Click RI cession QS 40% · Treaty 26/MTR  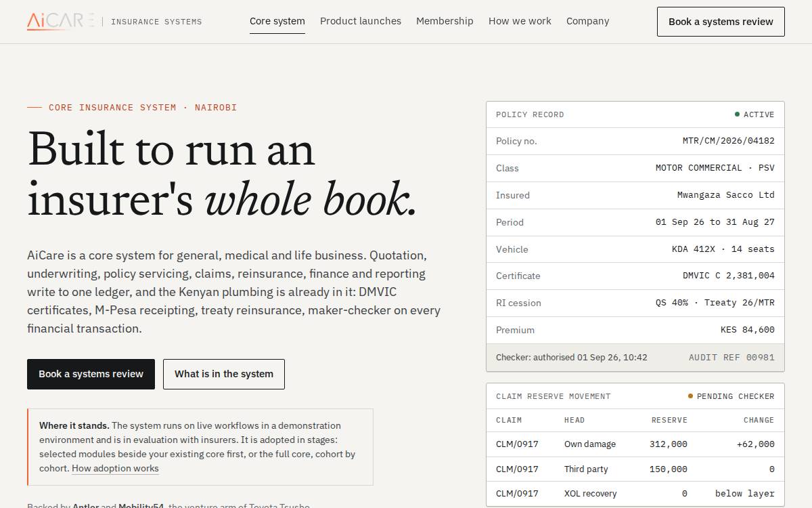[x=715, y=303]
